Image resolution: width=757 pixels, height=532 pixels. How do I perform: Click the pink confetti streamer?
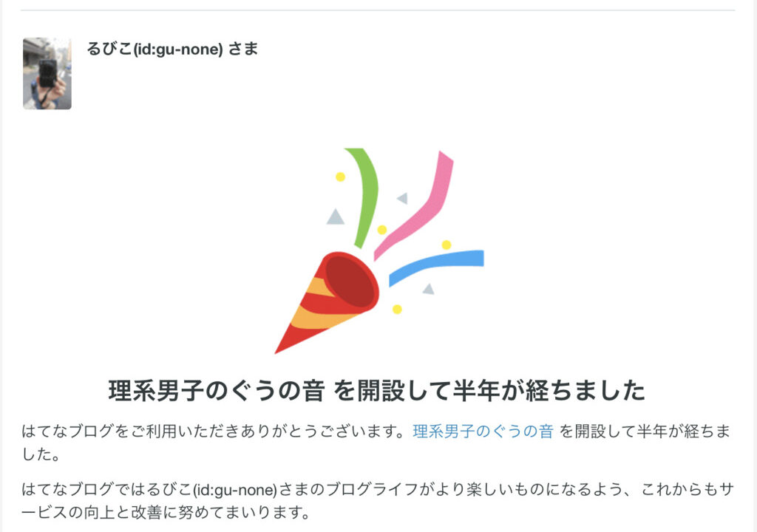[x=415, y=205]
